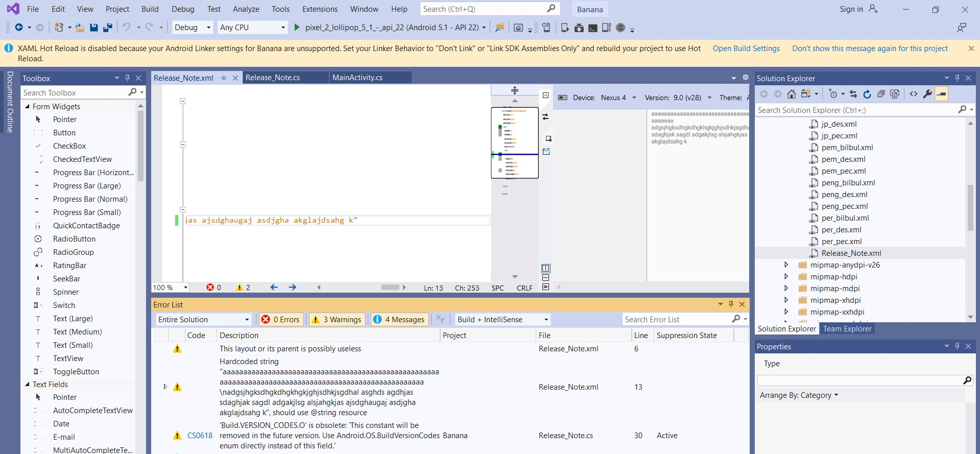
Task: Click the Sign in button
Action: [x=858, y=9]
